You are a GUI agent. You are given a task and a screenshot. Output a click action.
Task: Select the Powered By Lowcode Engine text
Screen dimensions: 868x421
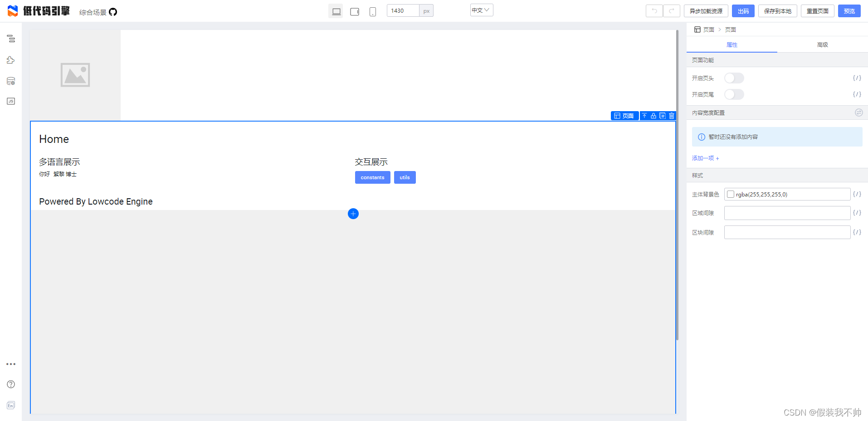click(96, 201)
